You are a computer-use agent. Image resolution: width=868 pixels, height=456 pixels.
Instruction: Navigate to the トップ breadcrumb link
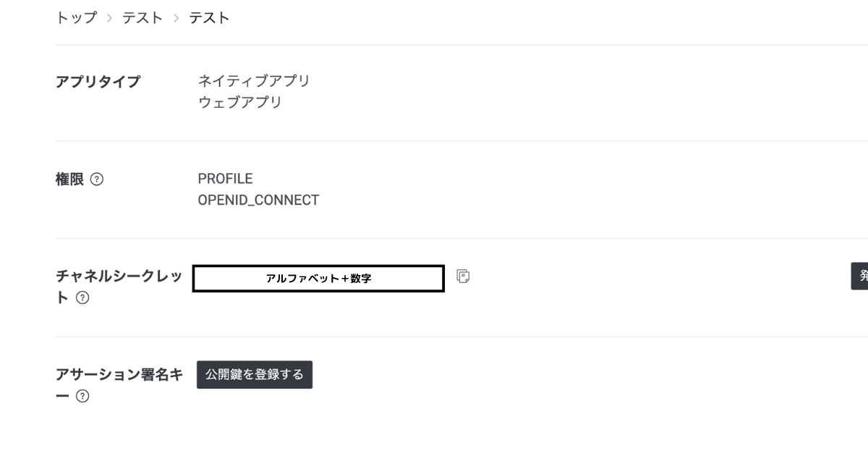[x=77, y=17]
